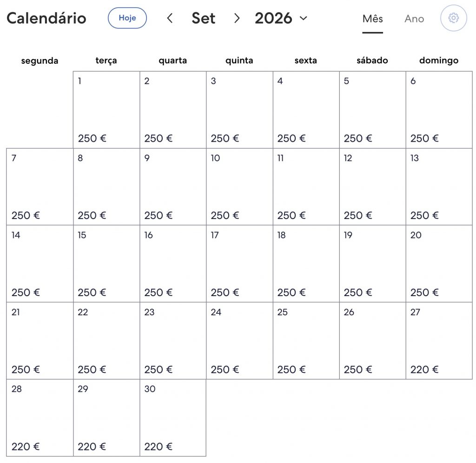Image resolution: width=476 pixels, height=463 pixels.
Task: Open day 10 in the calendar
Action: pos(239,187)
